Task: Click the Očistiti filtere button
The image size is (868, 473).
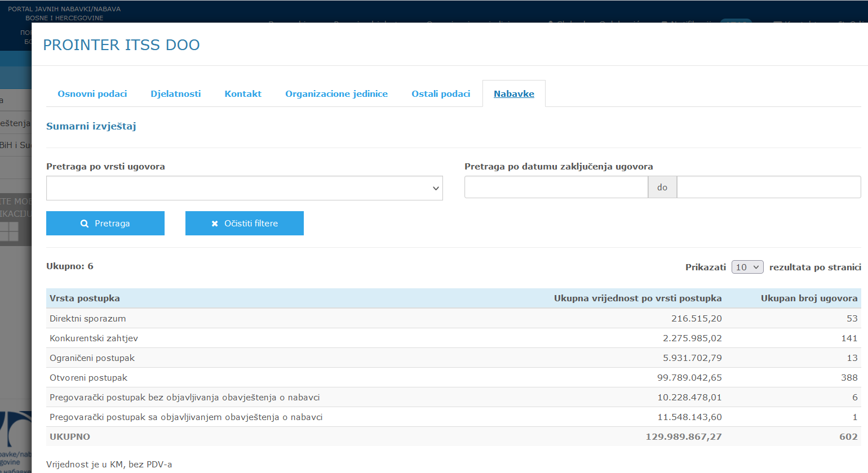Action: tap(245, 224)
